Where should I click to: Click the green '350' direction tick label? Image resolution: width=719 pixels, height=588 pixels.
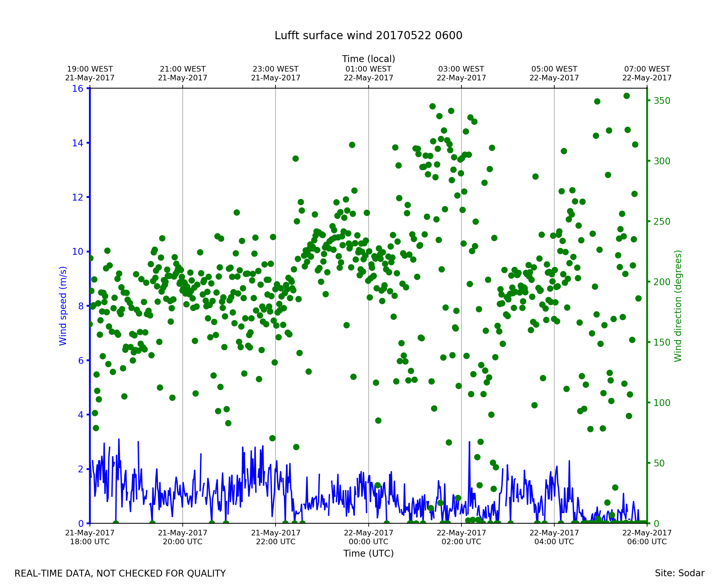pos(662,101)
